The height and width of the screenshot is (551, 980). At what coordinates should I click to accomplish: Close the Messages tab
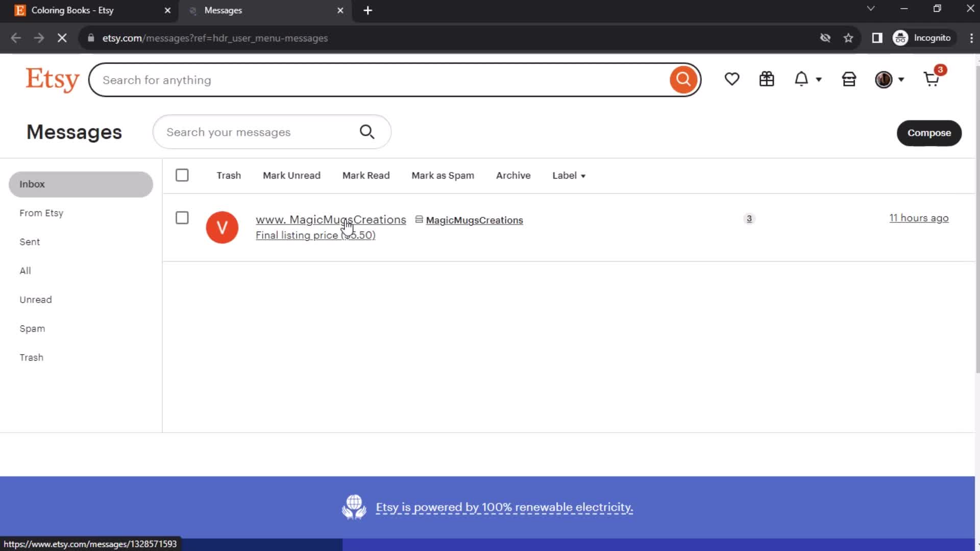click(340, 10)
